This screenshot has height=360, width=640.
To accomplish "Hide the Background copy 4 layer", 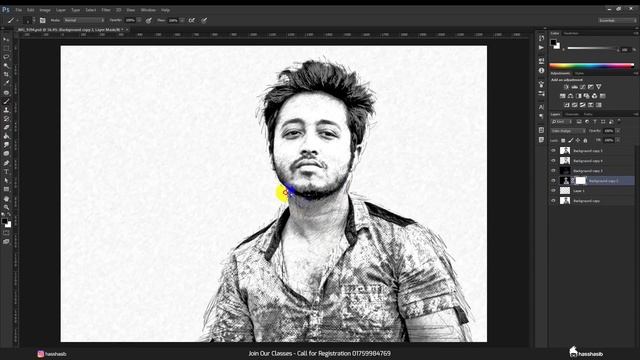I will [x=553, y=161].
